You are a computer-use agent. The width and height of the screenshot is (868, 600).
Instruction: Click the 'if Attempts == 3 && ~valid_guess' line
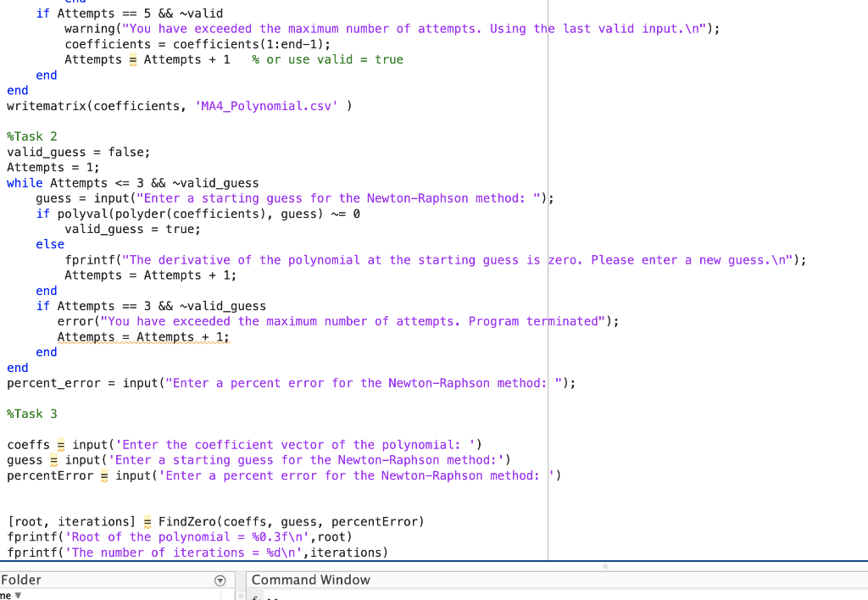(x=151, y=306)
